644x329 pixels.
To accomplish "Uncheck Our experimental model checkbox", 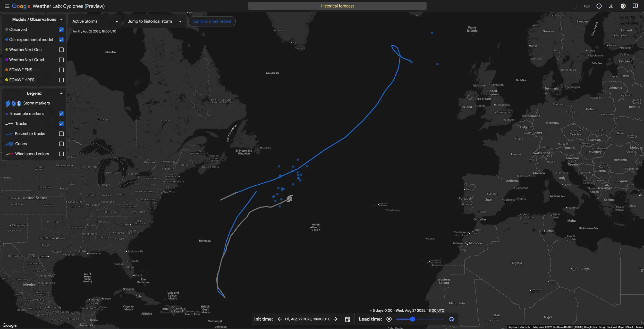I will pyautogui.click(x=61, y=40).
